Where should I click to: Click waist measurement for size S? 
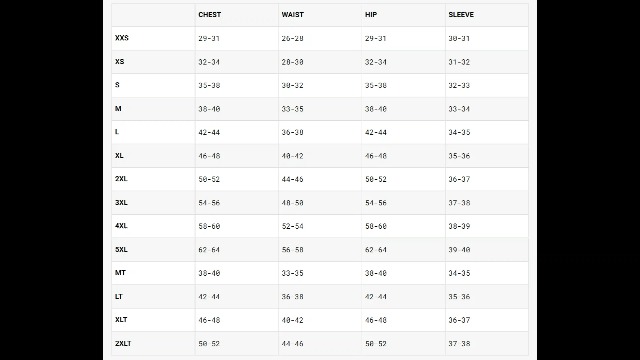point(292,85)
